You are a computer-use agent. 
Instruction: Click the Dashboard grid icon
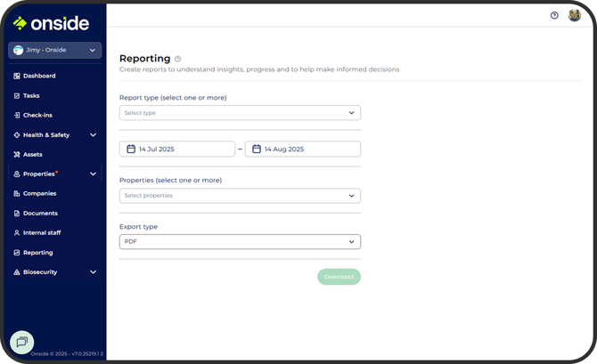click(x=17, y=76)
